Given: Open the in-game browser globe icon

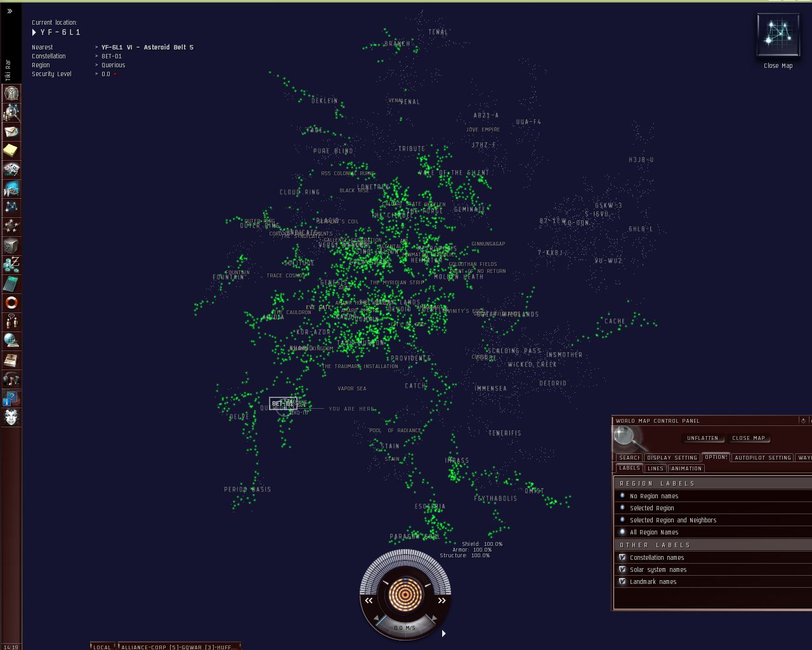Looking at the screenshot, I should pos(11,341).
